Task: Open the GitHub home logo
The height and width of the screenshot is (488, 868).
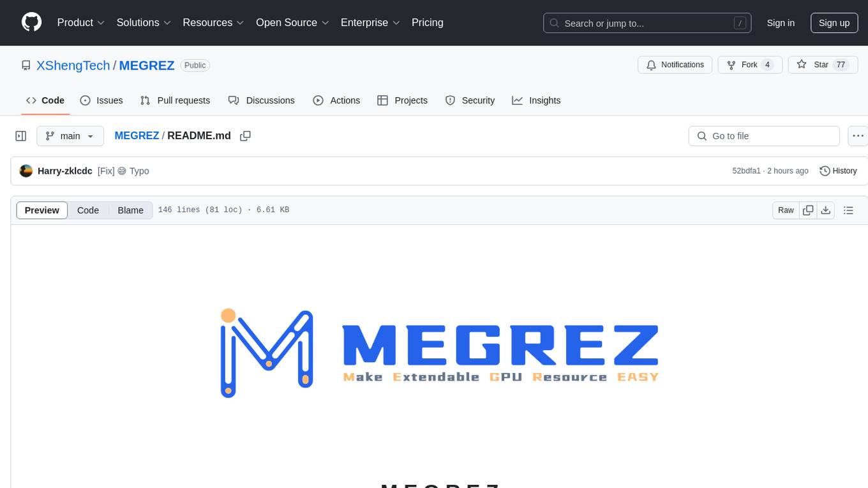Action: 32,22
